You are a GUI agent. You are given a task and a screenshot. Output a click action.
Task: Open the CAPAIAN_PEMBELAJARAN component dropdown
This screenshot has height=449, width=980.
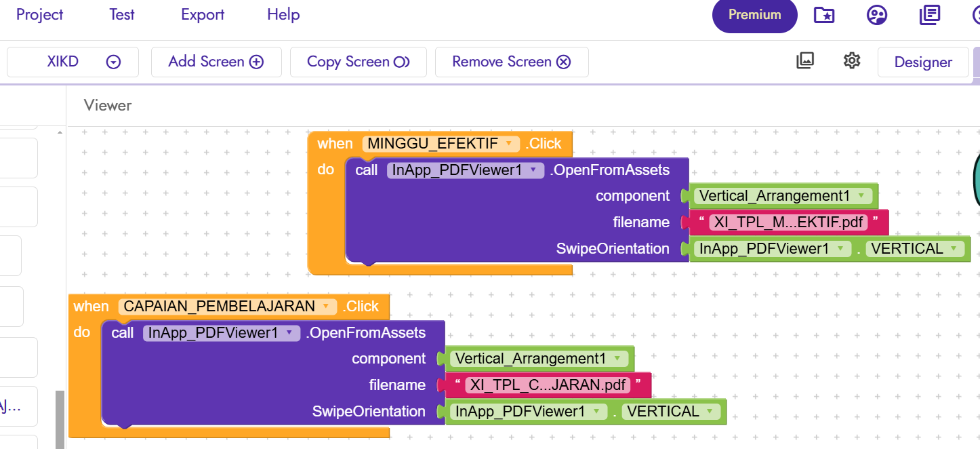coord(228,306)
